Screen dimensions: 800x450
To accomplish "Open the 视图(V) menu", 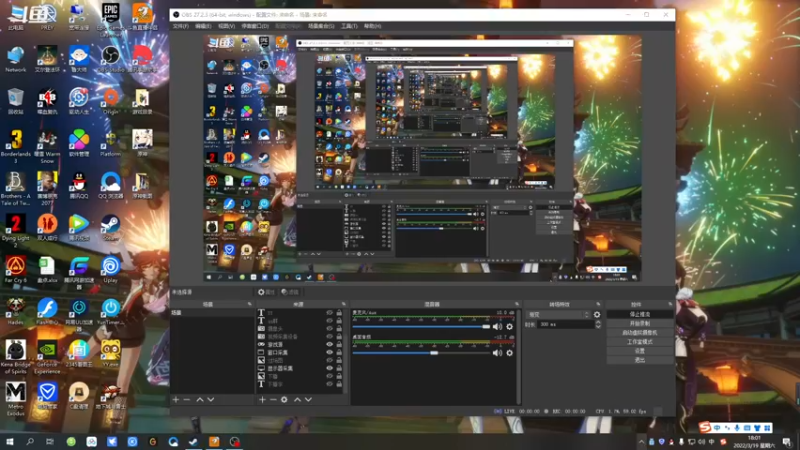I will coord(227,26).
